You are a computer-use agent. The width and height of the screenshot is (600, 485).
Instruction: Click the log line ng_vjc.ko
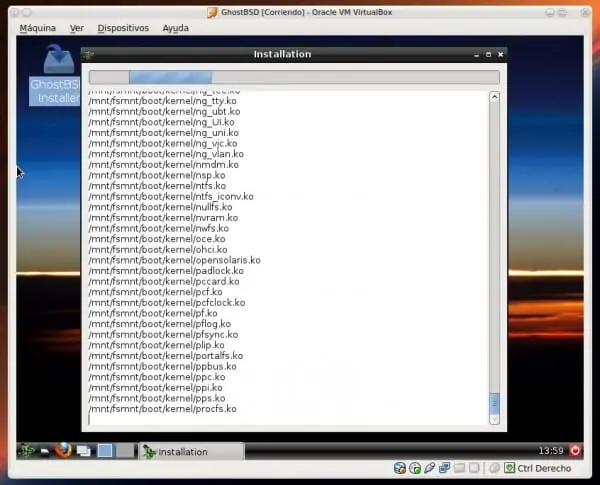point(163,144)
